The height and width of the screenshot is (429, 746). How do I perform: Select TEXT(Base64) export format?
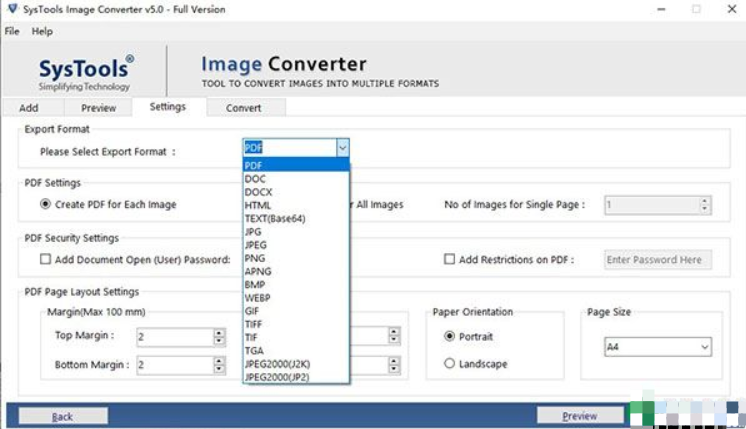click(296, 219)
